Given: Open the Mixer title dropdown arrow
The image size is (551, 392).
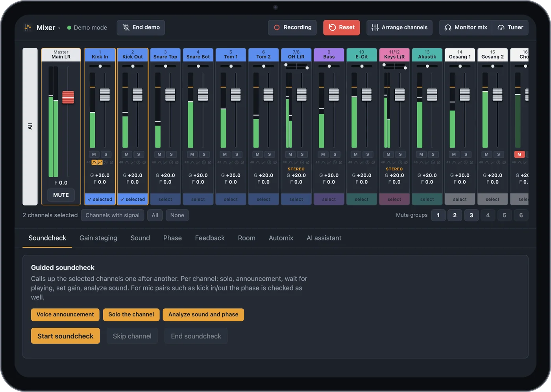Looking at the screenshot, I should [59, 28].
